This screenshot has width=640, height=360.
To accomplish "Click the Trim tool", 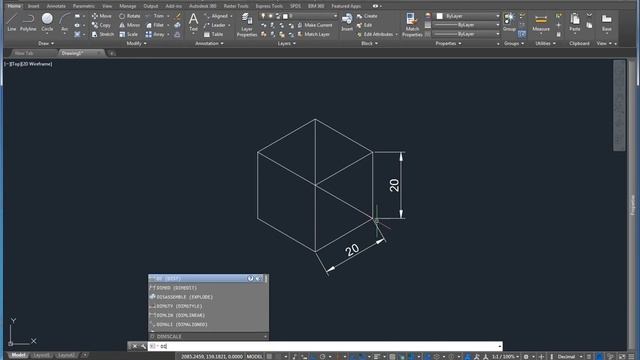I will [155, 16].
